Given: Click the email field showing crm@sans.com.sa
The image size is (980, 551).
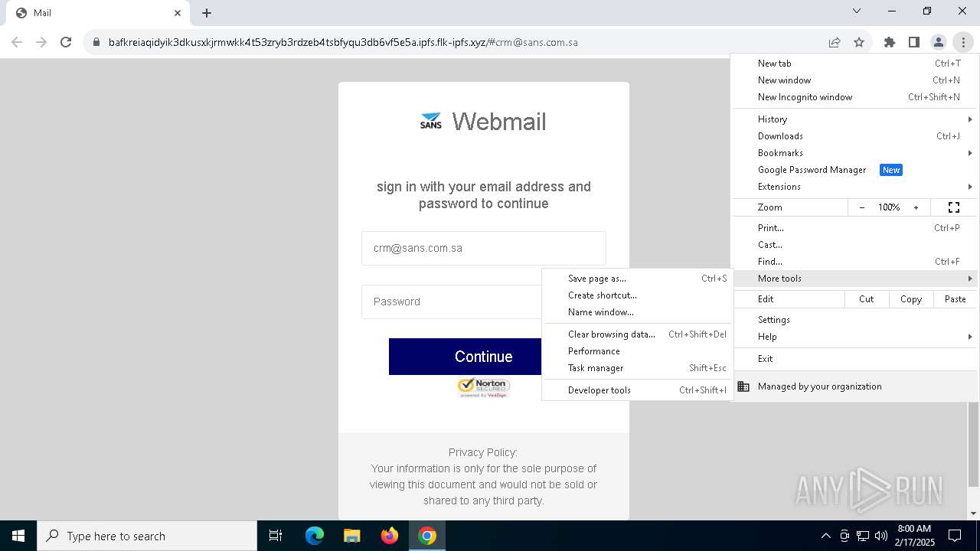Looking at the screenshot, I should click(484, 248).
